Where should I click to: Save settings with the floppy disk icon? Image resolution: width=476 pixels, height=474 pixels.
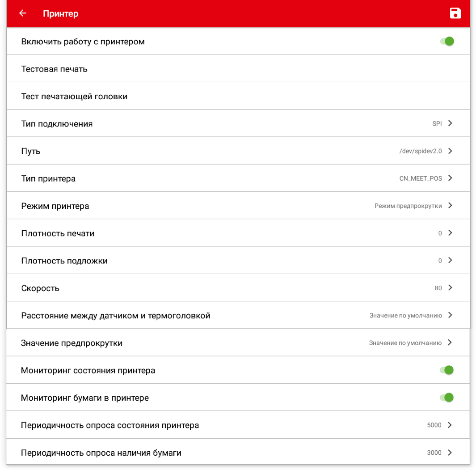455,13
